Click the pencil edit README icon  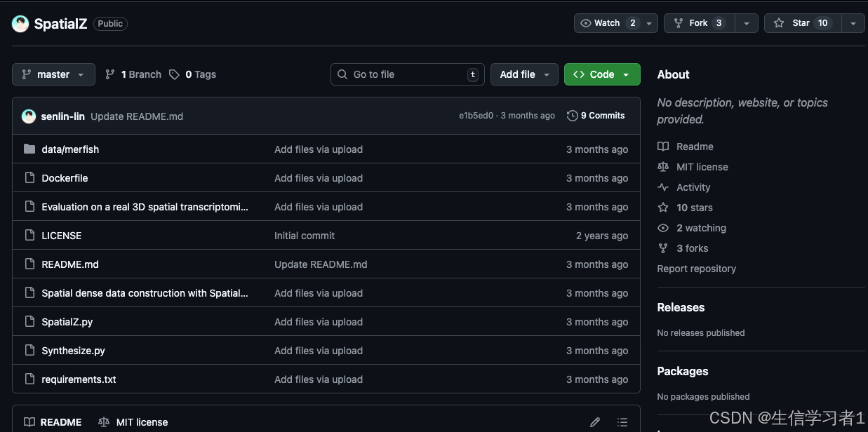[x=595, y=422]
